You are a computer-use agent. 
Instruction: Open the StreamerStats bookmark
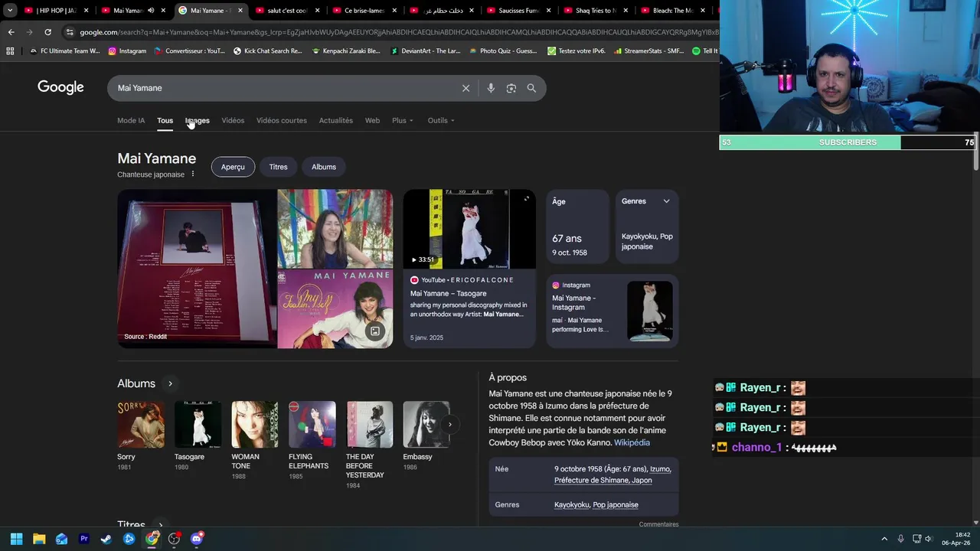click(x=648, y=51)
